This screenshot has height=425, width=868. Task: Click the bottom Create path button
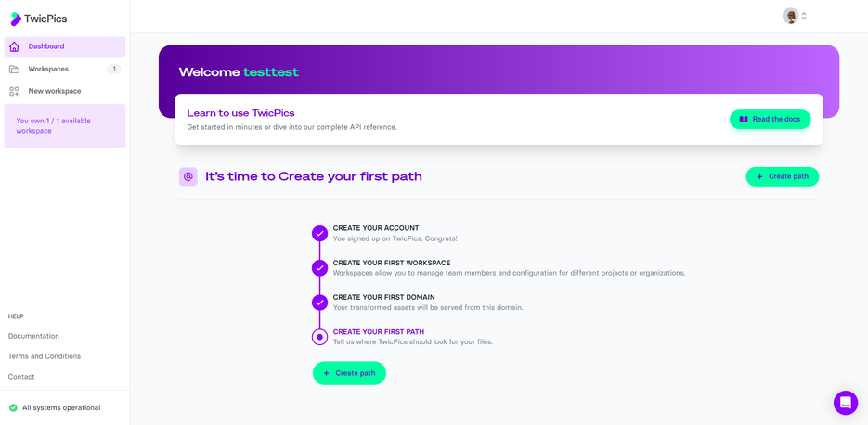349,373
